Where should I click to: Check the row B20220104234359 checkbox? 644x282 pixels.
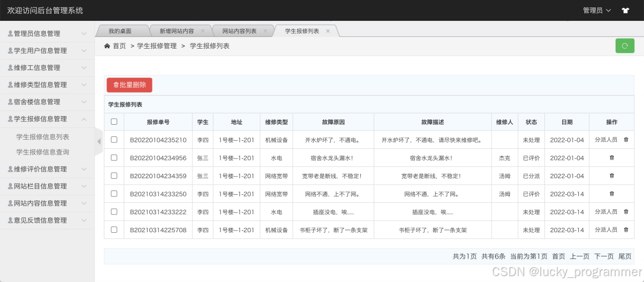point(114,176)
